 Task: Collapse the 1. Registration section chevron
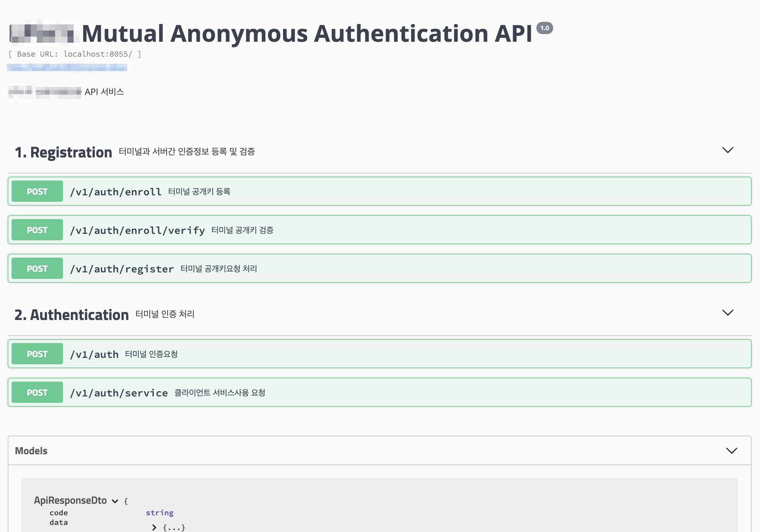point(727,150)
